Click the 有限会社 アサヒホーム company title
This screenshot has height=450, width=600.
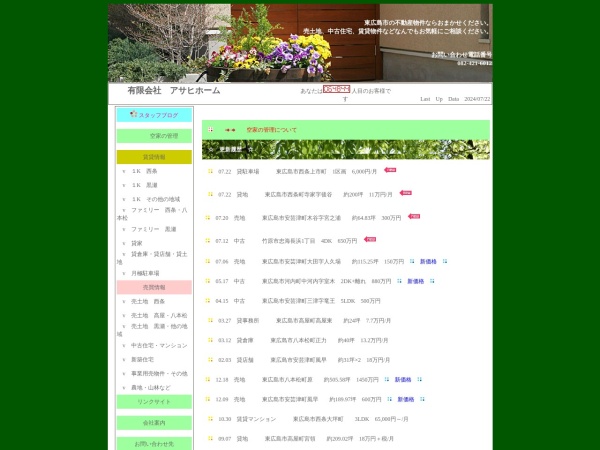point(174,90)
